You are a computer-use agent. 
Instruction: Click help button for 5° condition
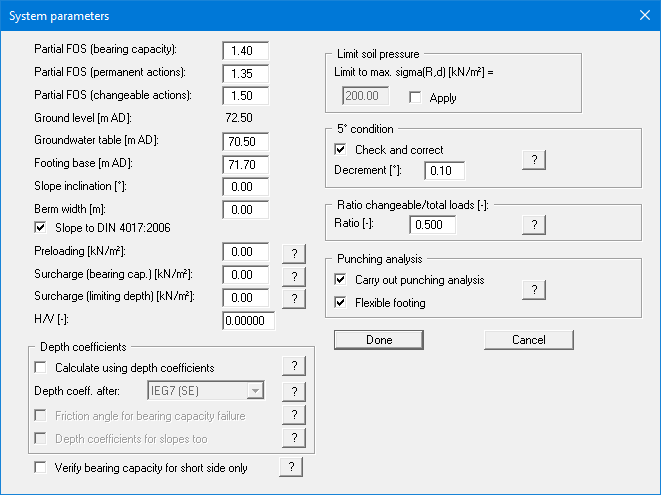[535, 160]
